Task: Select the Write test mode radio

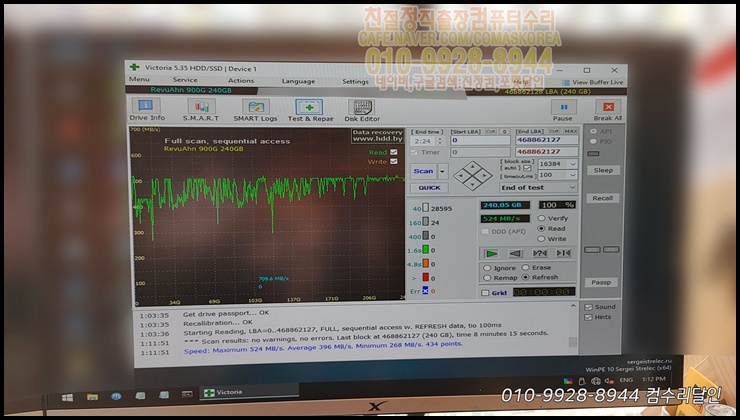Action: 541,239
